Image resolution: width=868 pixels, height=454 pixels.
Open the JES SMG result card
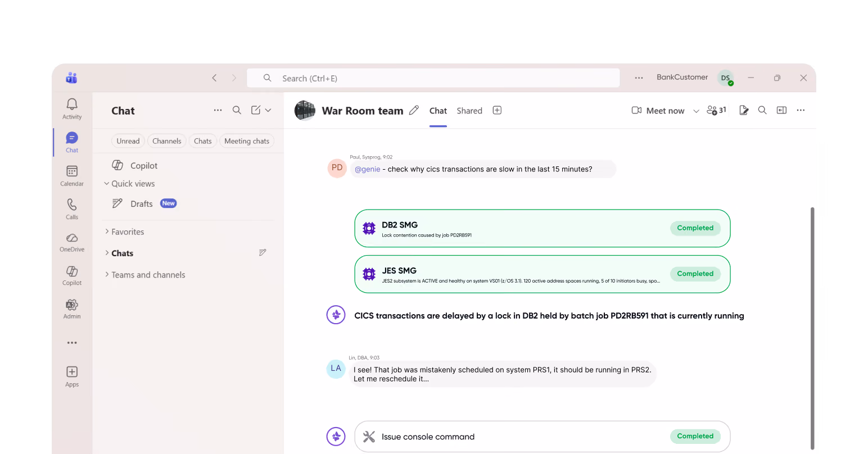[x=542, y=274]
